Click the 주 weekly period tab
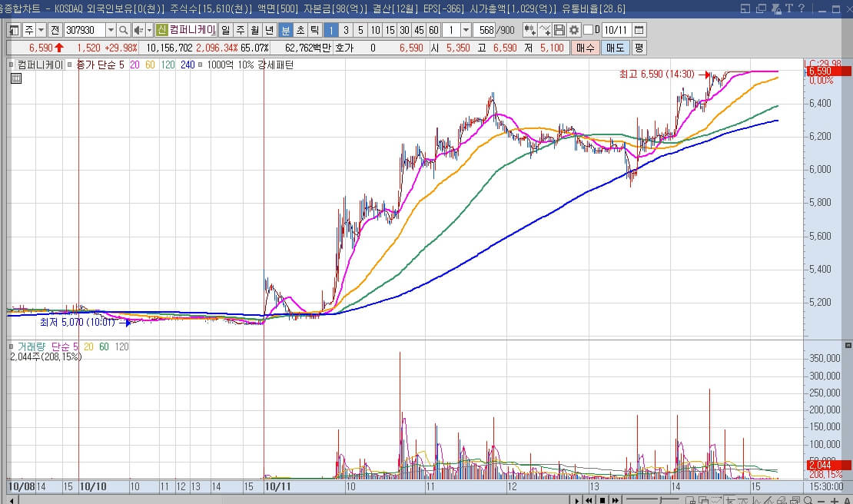 pos(241,30)
